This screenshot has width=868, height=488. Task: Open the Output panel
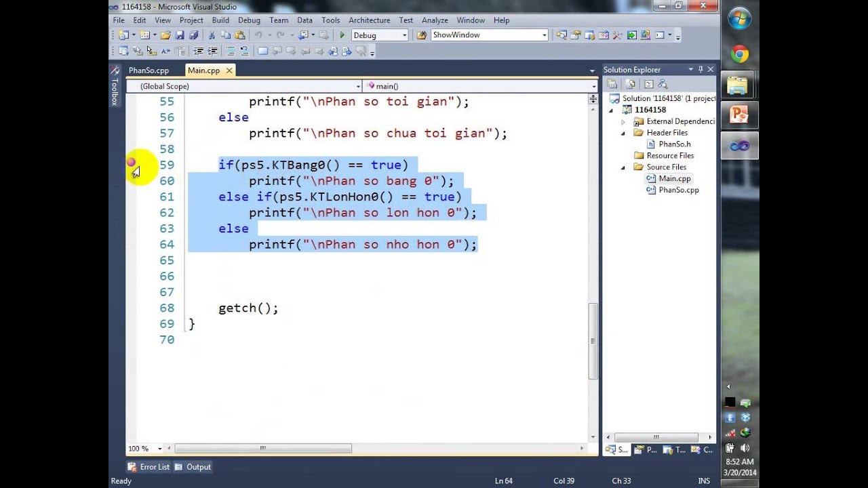click(193, 467)
